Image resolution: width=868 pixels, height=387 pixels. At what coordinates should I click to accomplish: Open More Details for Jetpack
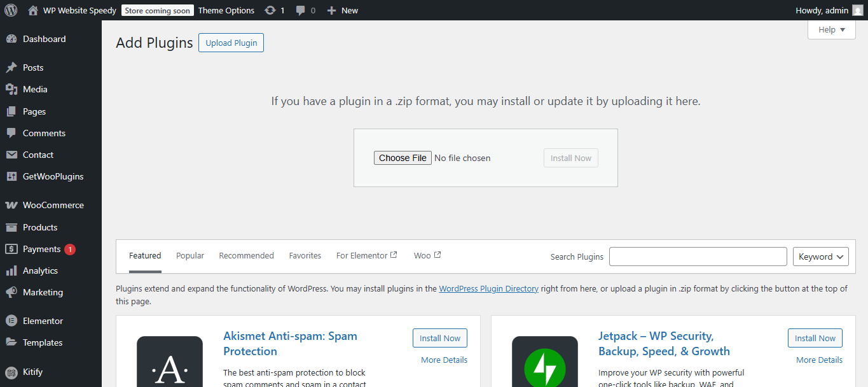(819, 360)
